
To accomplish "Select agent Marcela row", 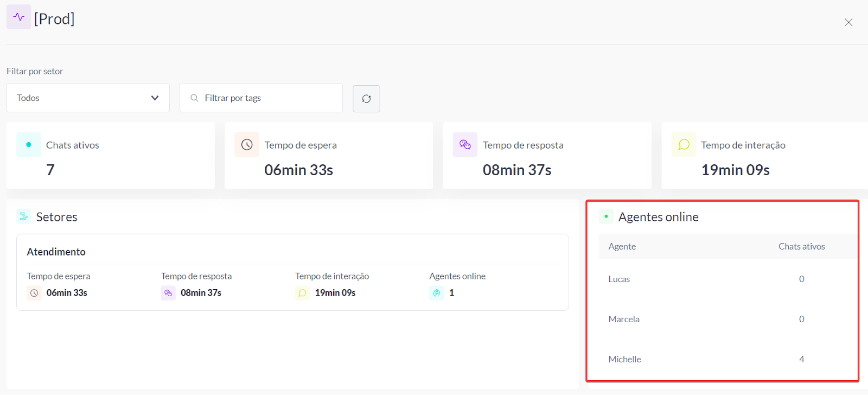I will pos(624,320).
